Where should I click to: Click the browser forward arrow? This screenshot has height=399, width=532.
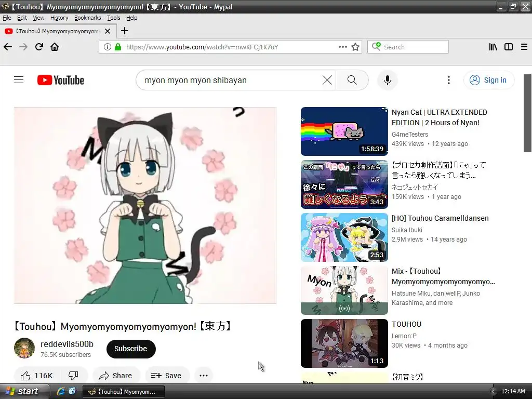tap(23, 47)
